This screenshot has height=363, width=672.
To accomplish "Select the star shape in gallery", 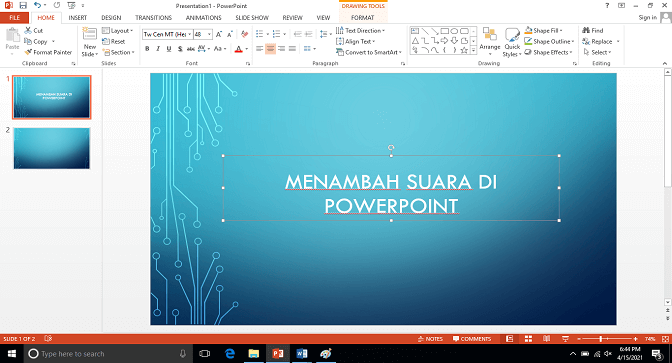I will [464, 50].
